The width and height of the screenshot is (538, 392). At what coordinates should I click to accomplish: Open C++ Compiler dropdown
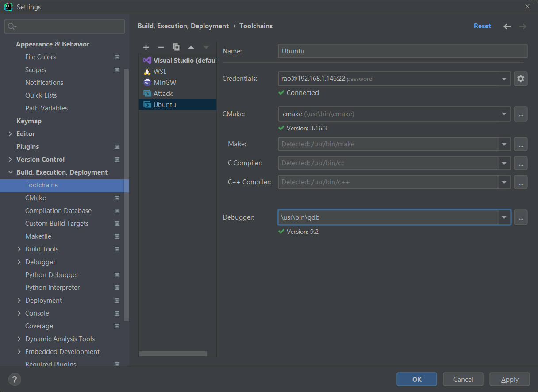point(504,182)
